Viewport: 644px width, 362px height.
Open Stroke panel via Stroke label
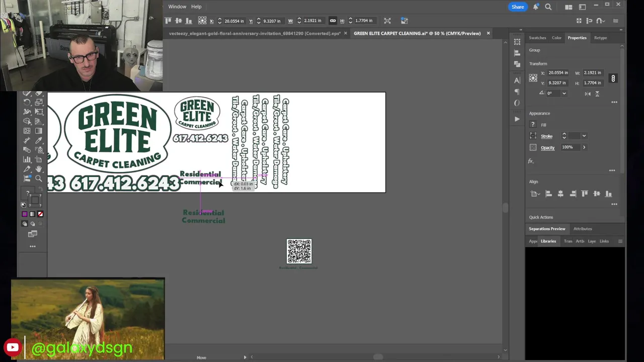pyautogui.click(x=546, y=136)
